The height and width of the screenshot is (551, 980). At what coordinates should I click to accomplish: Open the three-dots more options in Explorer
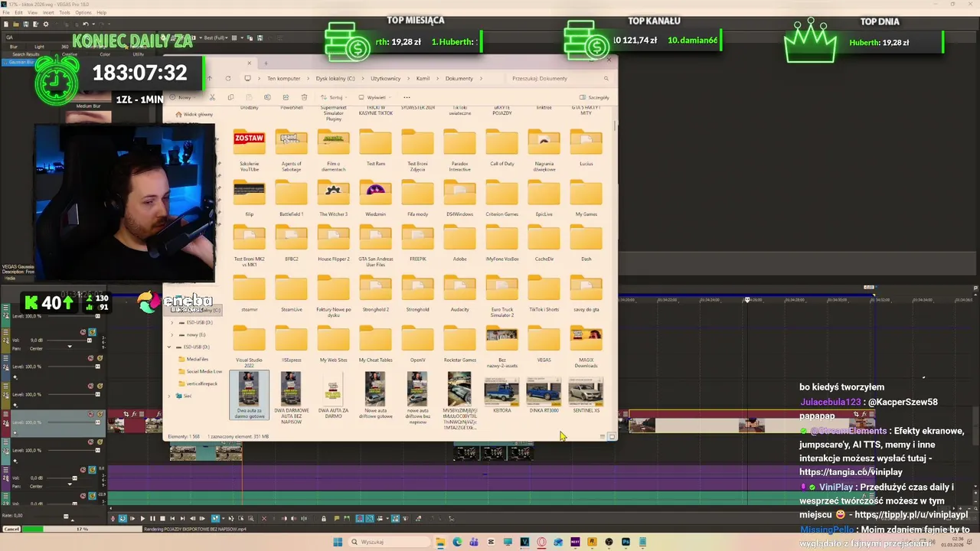pyautogui.click(x=407, y=97)
